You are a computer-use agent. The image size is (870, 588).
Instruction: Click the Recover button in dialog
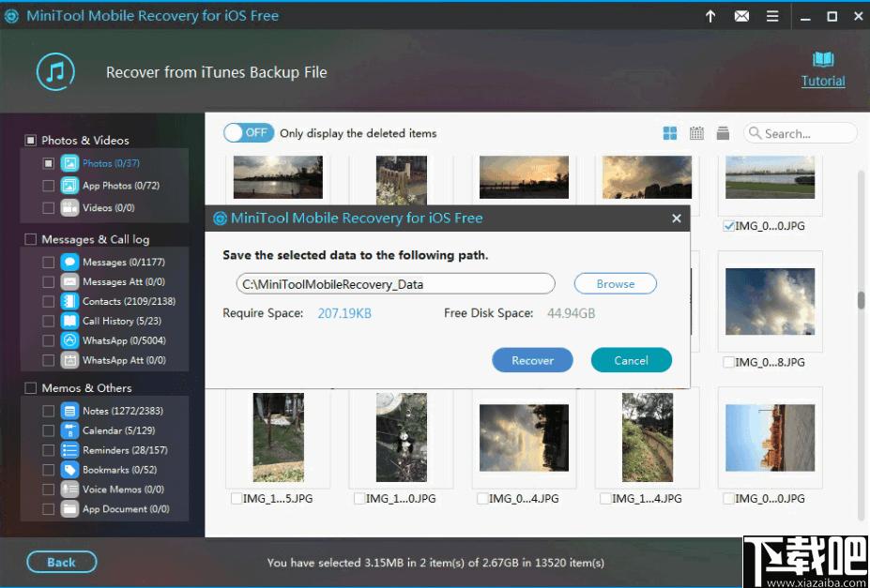click(532, 360)
